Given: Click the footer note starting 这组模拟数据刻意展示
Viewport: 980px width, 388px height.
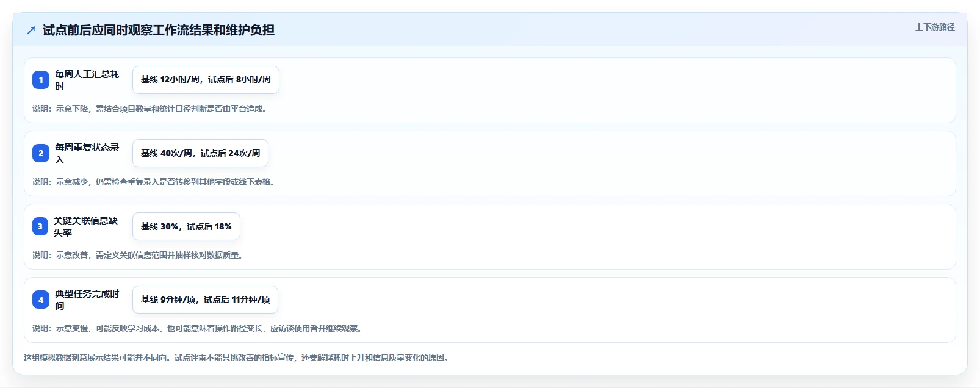Looking at the screenshot, I should [x=237, y=357].
